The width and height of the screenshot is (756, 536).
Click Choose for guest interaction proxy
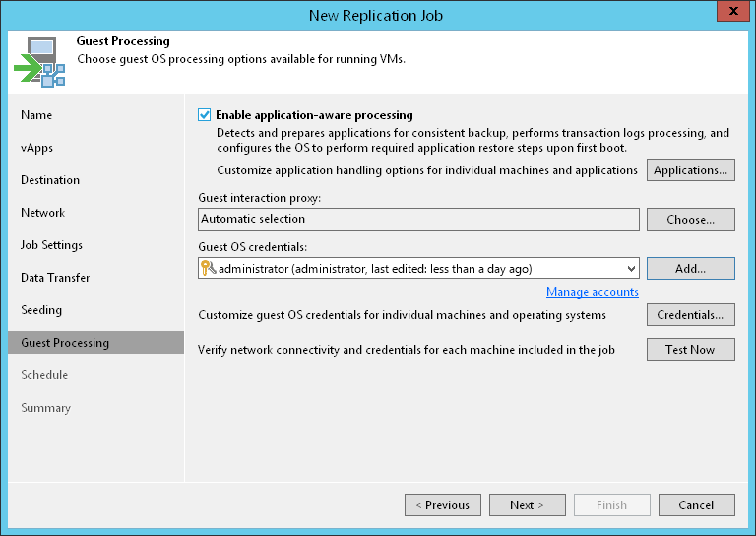[x=690, y=220]
